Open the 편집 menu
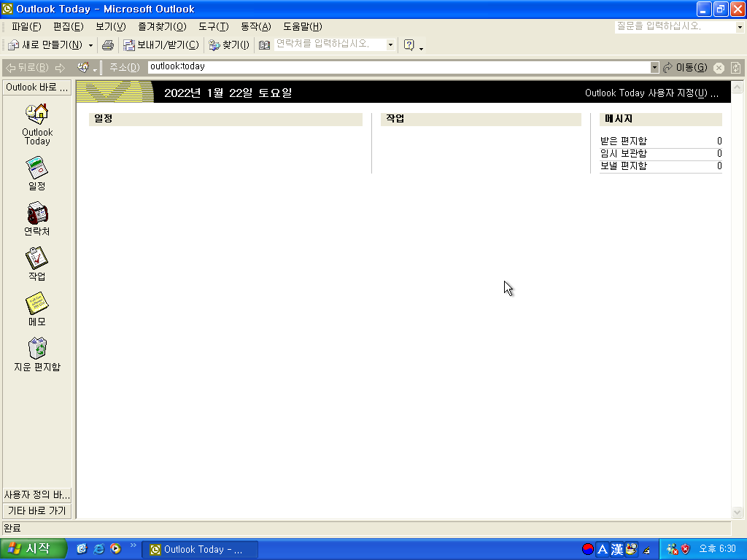Image resolution: width=747 pixels, height=560 pixels. click(x=68, y=27)
